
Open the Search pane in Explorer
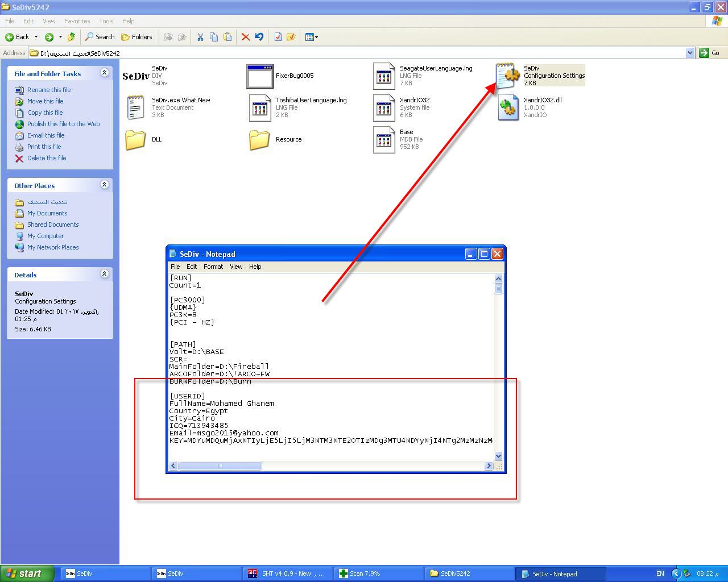click(100, 37)
